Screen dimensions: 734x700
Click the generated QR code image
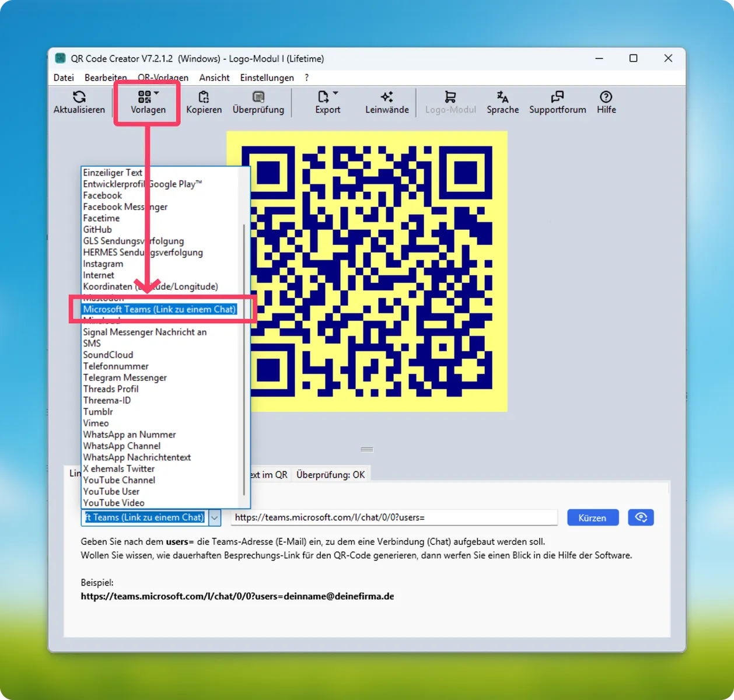(366, 271)
